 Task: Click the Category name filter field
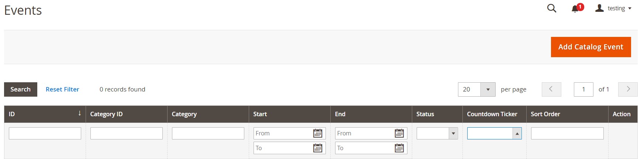tap(208, 133)
